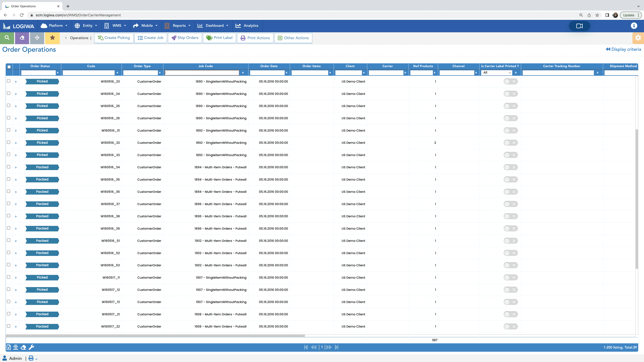Clear the Job Code filter x
The image size is (644, 362).
click(x=243, y=73)
